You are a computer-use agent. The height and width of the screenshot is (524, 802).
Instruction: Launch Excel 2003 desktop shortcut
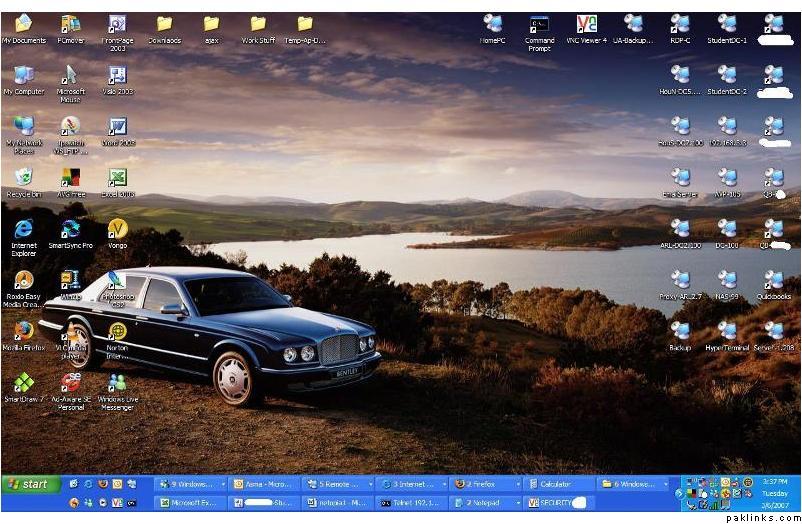coord(117,178)
